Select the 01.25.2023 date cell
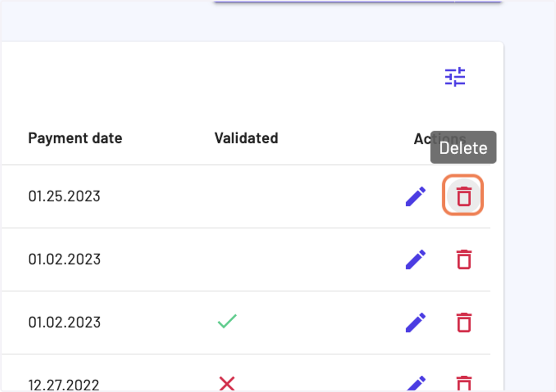Screen dimensions: 556x392 click(x=64, y=196)
